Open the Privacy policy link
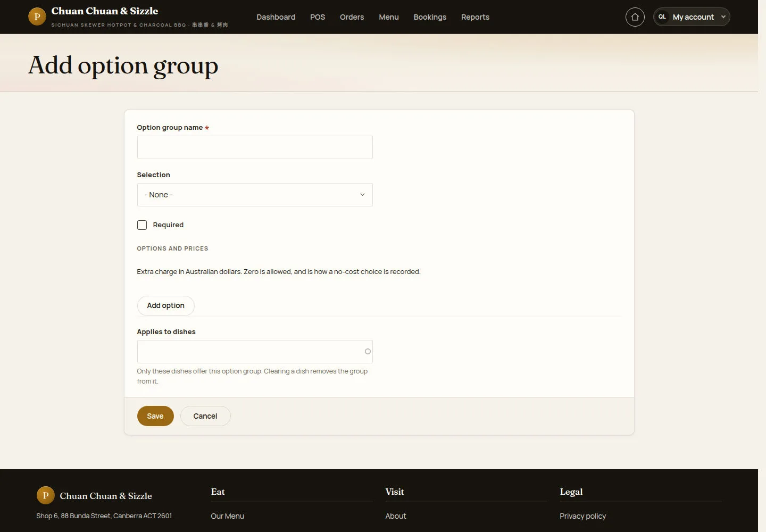 coord(582,516)
